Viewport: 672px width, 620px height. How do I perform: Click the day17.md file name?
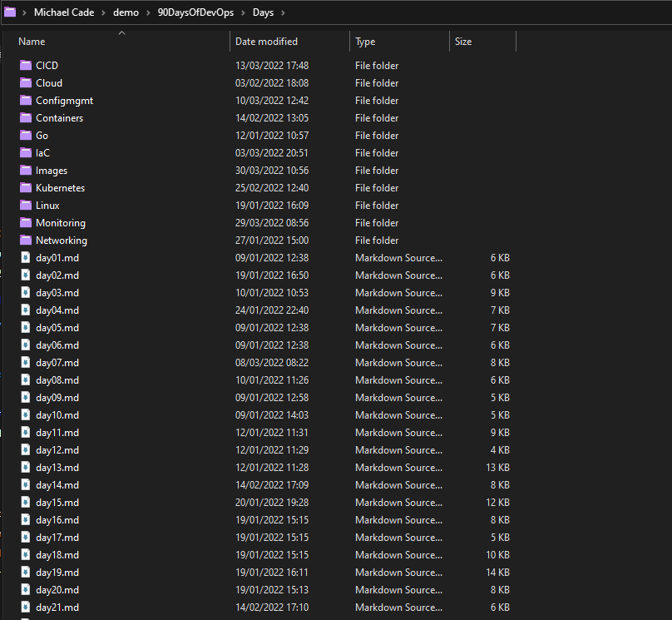[x=57, y=538]
